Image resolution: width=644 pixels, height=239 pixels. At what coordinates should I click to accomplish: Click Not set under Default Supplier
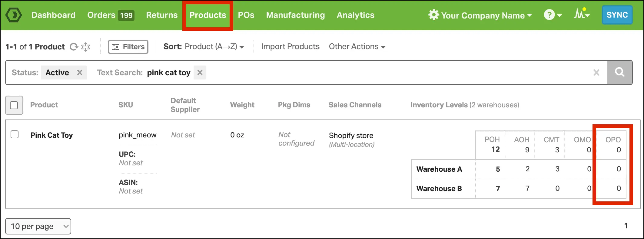pyautogui.click(x=183, y=135)
